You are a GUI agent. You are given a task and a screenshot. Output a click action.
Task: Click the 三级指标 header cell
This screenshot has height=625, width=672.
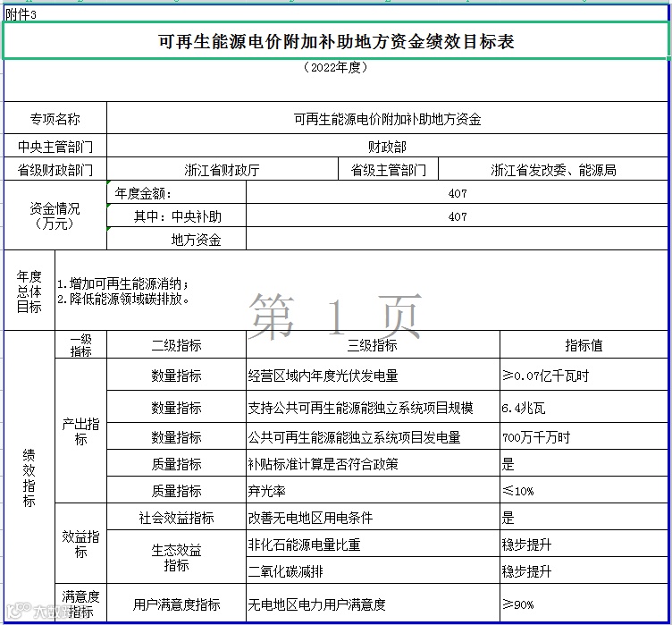tap(373, 344)
